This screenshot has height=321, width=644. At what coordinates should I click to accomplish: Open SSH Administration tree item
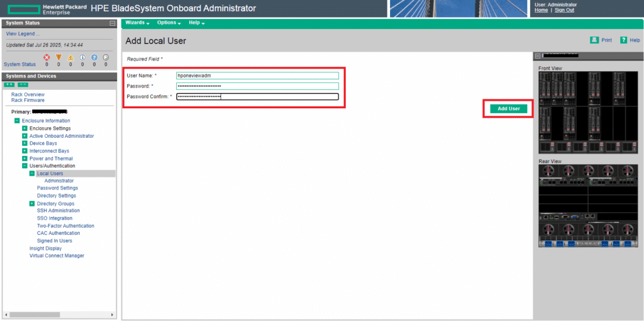[x=58, y=211]
